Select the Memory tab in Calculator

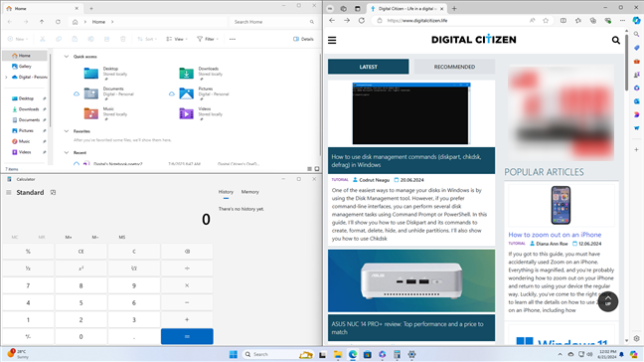point(249,192)
